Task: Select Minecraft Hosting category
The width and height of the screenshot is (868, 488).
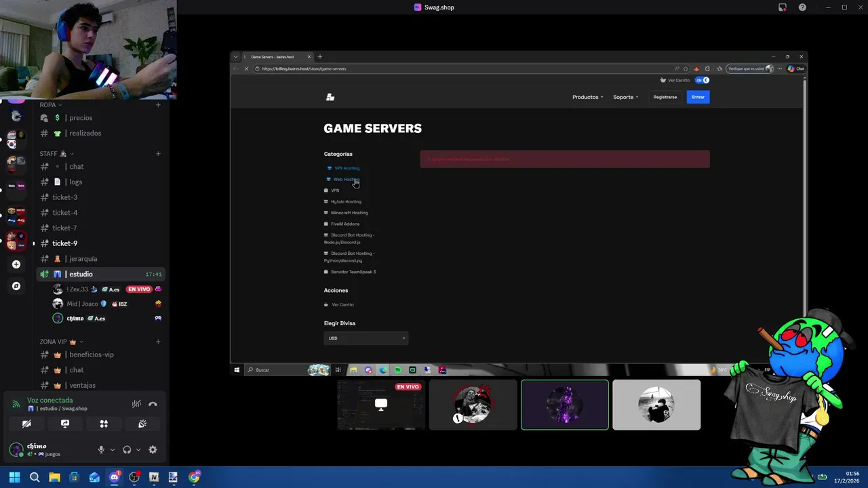Action: tap(346, 213)
